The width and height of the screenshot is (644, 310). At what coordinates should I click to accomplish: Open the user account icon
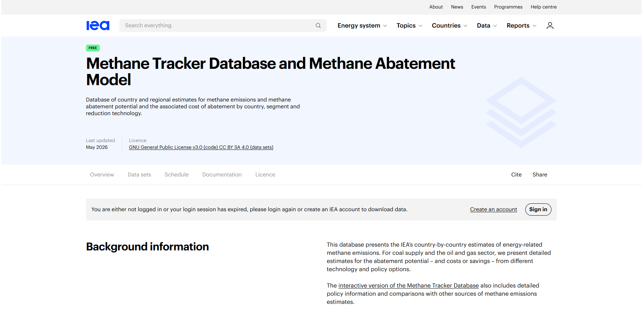click(x=550, y=26)
